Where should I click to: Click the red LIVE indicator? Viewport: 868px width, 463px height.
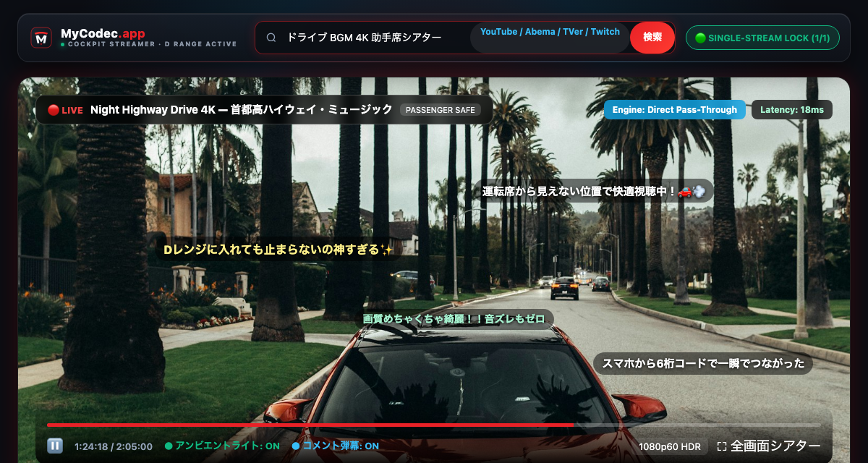65,110
